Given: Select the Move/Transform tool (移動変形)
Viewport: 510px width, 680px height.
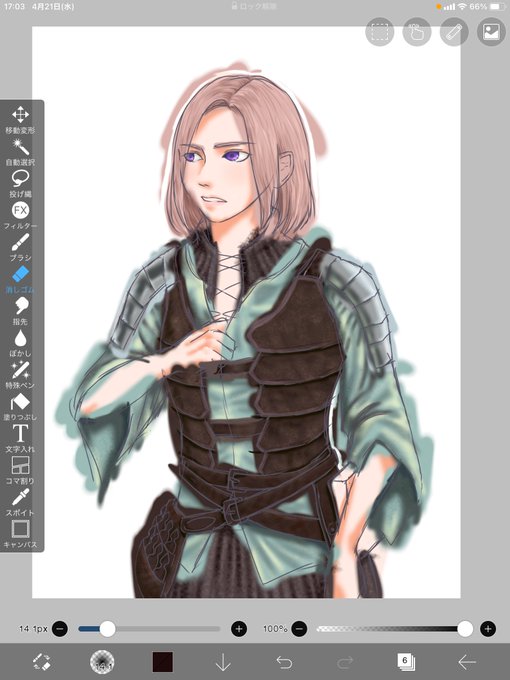Looking at the screenshot, I should coord(20,119).
